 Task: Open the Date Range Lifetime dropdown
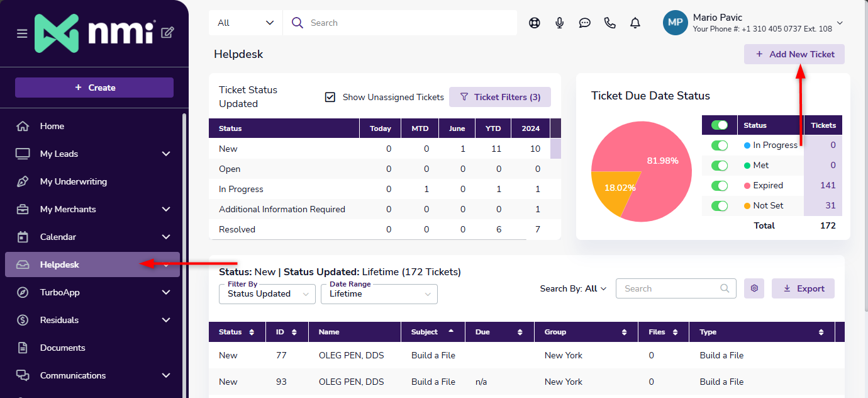tap(379, 294)
